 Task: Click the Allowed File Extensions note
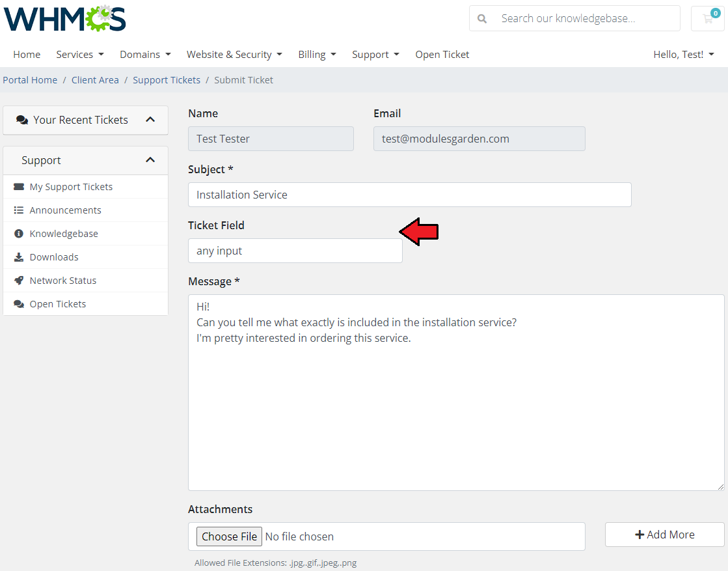(276, 563)
